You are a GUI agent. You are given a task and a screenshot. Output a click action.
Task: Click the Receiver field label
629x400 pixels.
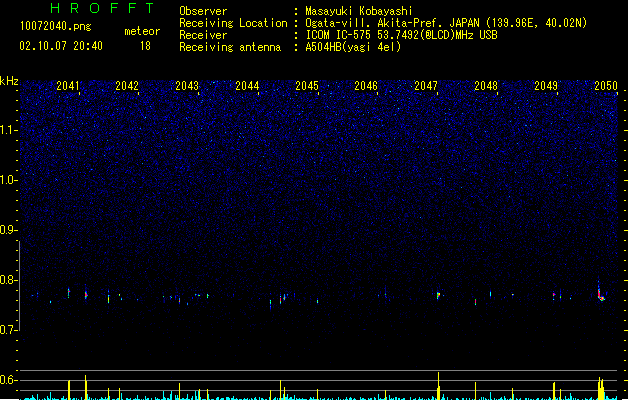tap(203, 35)
